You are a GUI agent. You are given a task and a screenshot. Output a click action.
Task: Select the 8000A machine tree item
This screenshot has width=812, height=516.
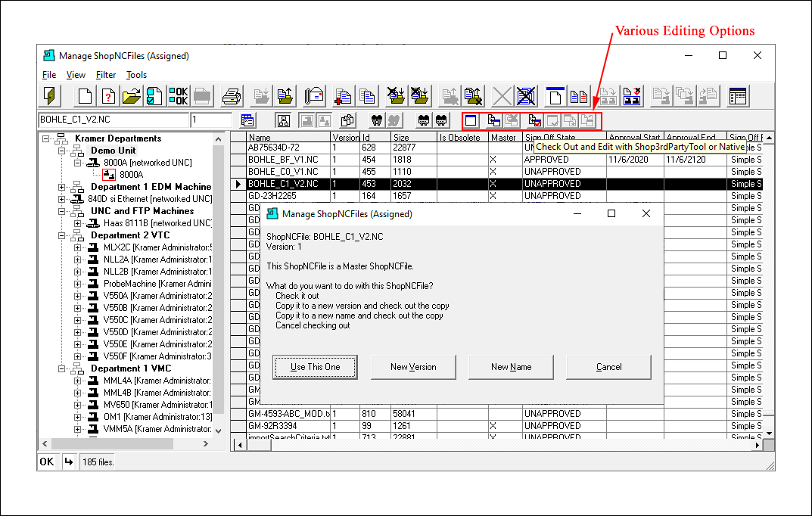pyautogui.click(x=130, y=175)
